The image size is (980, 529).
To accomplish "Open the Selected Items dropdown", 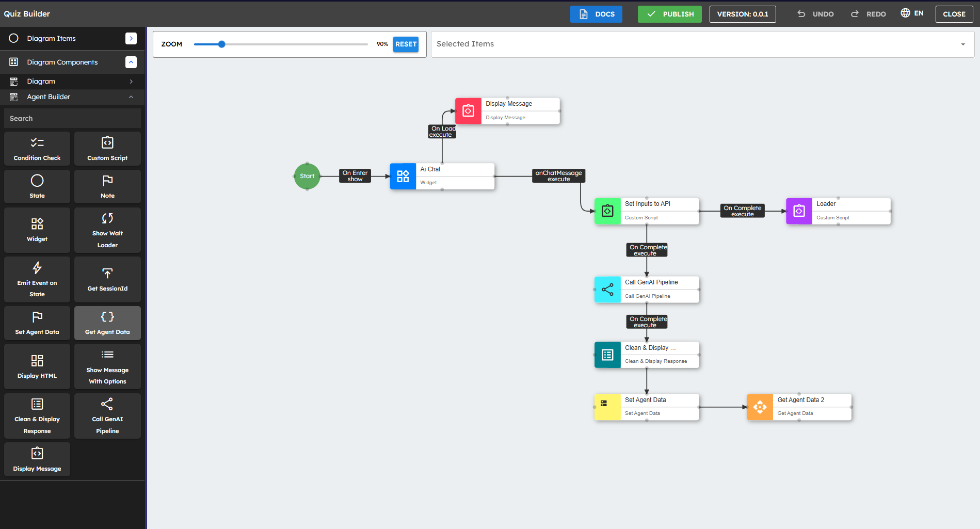I will (962, 44).
